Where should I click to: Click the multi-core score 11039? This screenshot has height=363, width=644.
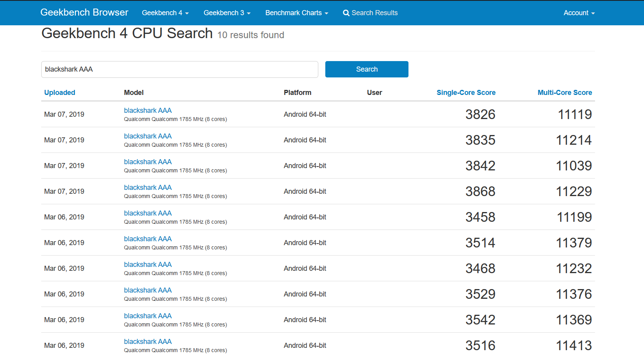574,166
